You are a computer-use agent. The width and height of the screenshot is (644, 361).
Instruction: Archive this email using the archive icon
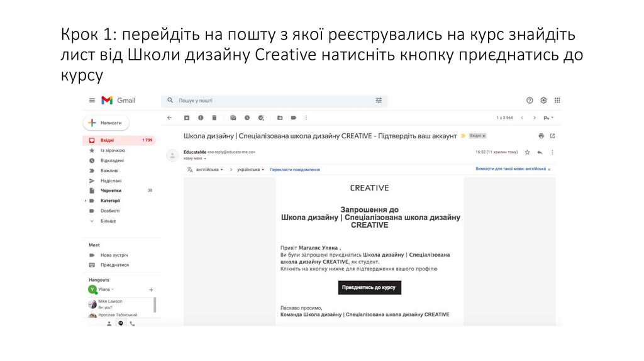[x=187, y=118]
